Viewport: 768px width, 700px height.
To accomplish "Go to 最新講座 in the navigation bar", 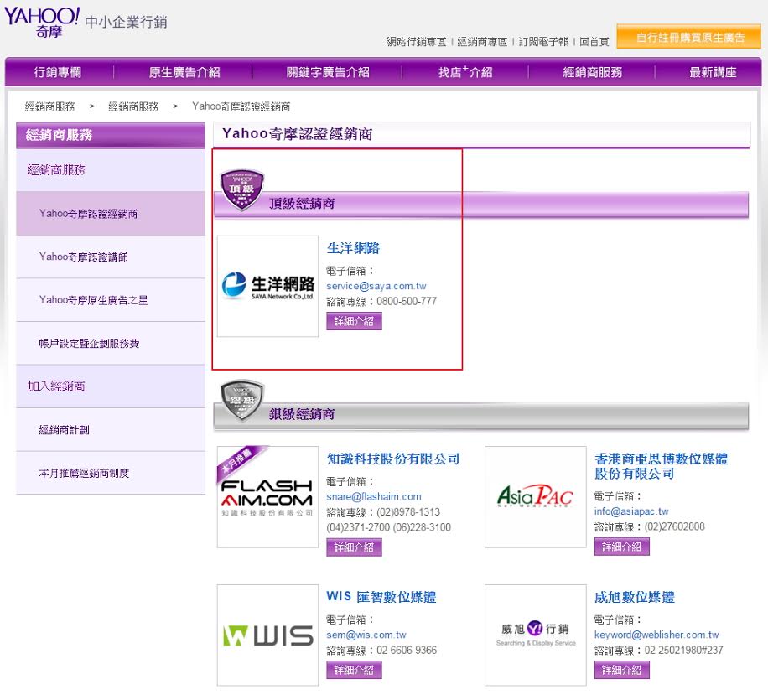I will point(712,72).
